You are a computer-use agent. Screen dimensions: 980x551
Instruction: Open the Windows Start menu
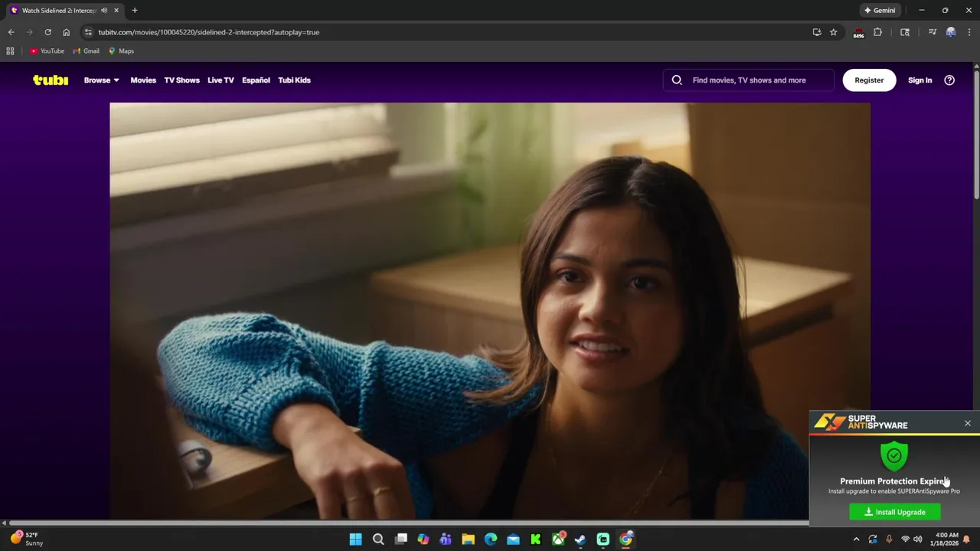(355, 540)
